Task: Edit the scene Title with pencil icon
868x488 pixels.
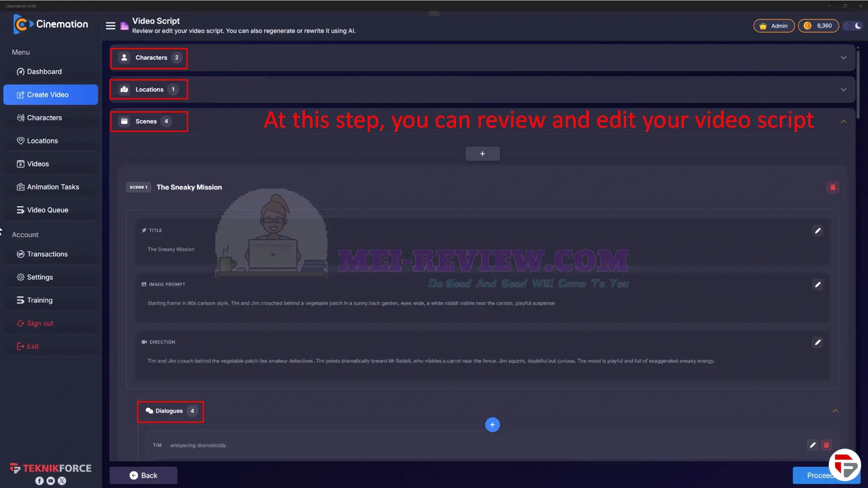Action: 818,231
